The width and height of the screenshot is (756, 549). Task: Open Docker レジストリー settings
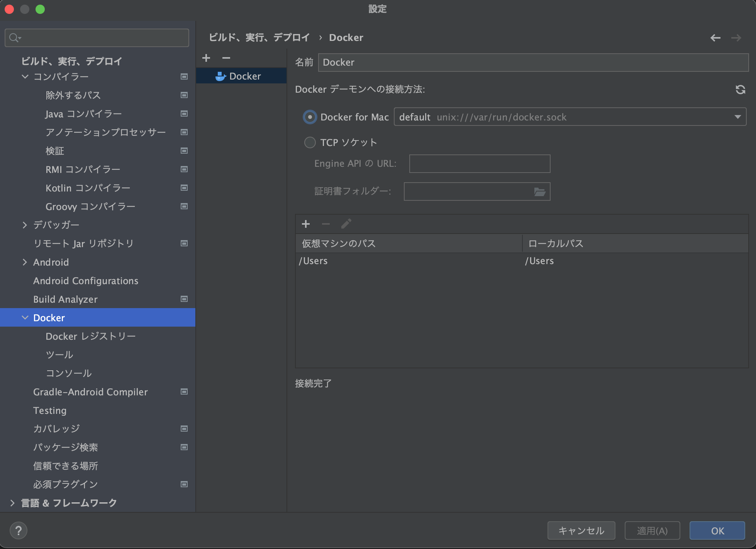click(x=90, y=336)
